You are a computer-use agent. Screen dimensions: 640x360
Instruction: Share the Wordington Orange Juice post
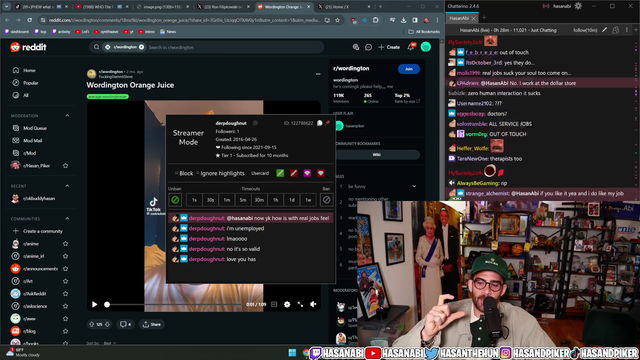[x=152, y=324]
